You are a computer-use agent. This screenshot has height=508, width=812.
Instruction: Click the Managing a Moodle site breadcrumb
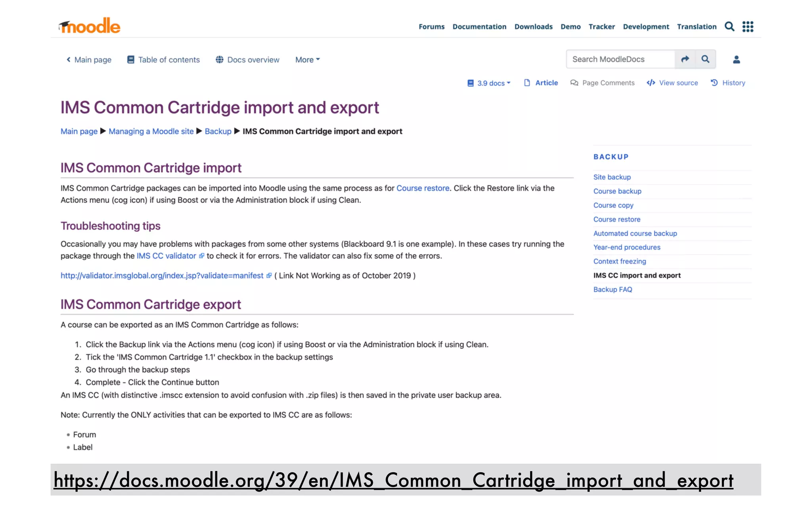pyautogui.click(x=151, y=131)
